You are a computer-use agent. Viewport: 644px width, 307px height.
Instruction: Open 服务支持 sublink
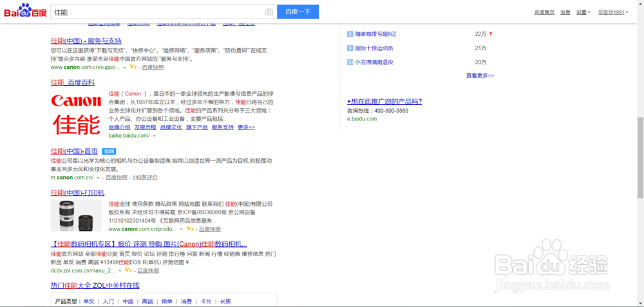(x=223, y=127)
